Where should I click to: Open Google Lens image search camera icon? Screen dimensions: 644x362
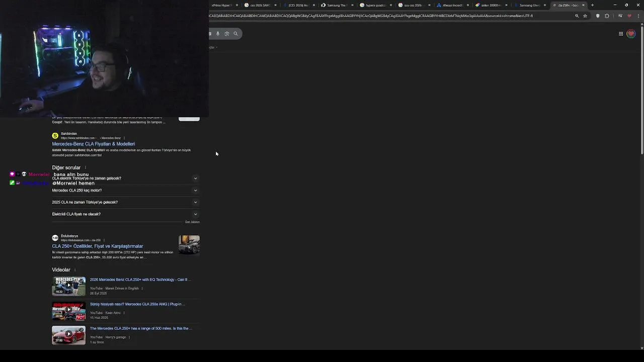227,34
